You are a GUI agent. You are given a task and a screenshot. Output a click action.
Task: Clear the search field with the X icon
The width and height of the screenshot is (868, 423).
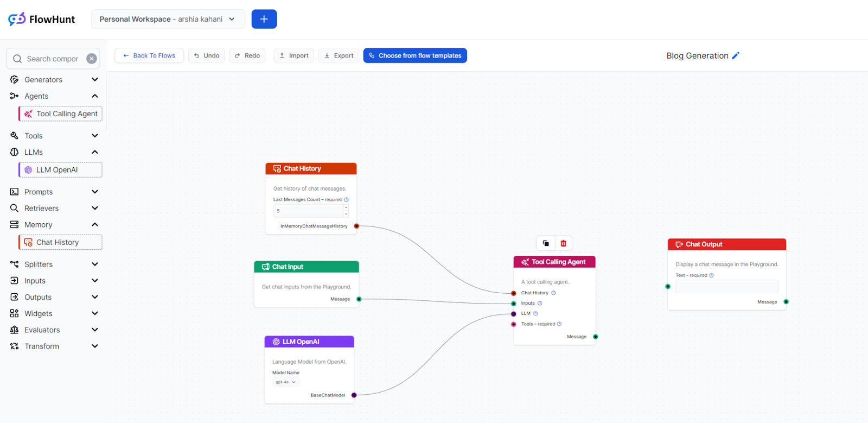coord(92,59)
